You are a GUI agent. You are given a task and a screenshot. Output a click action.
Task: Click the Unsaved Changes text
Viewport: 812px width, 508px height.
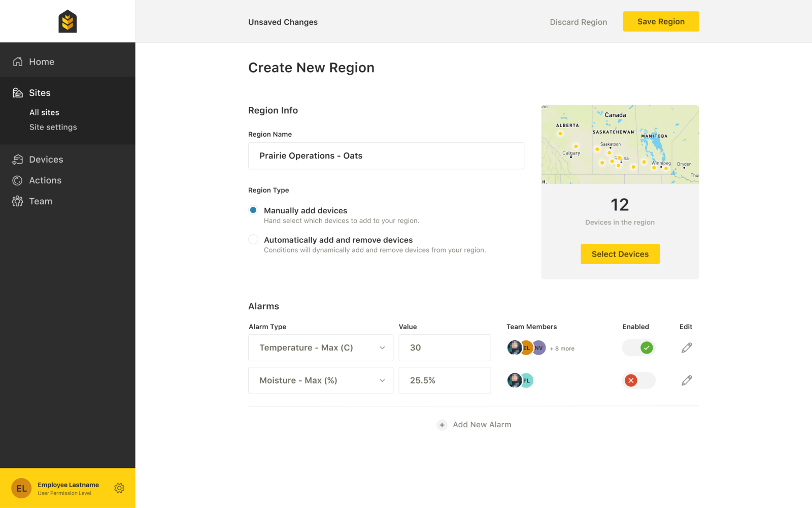(x=283, y=22)
